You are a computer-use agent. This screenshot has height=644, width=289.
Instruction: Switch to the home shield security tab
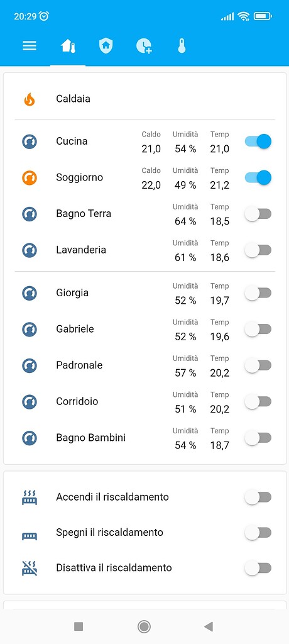(x=106, y=45)
